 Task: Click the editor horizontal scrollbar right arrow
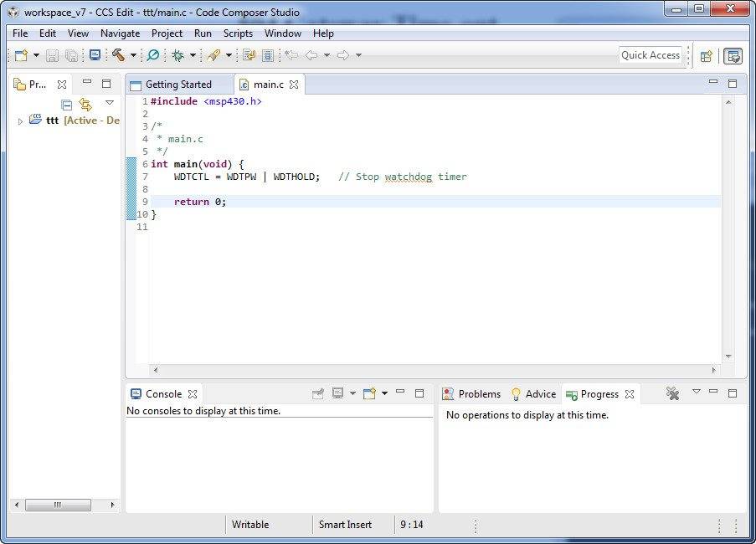pos(713,370)
